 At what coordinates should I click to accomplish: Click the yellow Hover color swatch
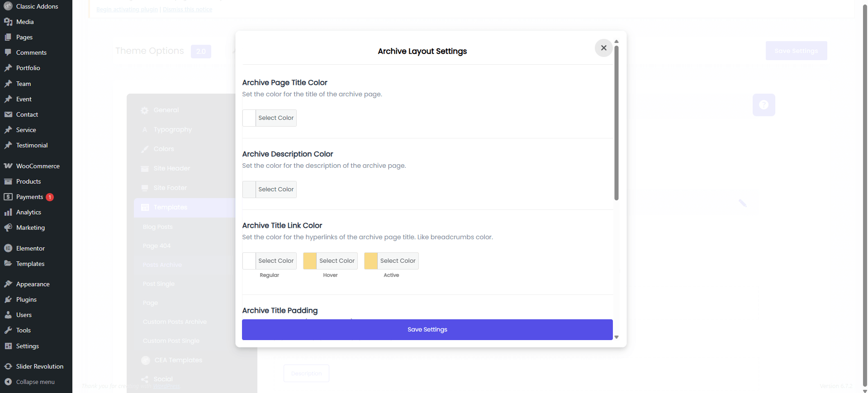point(310,261)
